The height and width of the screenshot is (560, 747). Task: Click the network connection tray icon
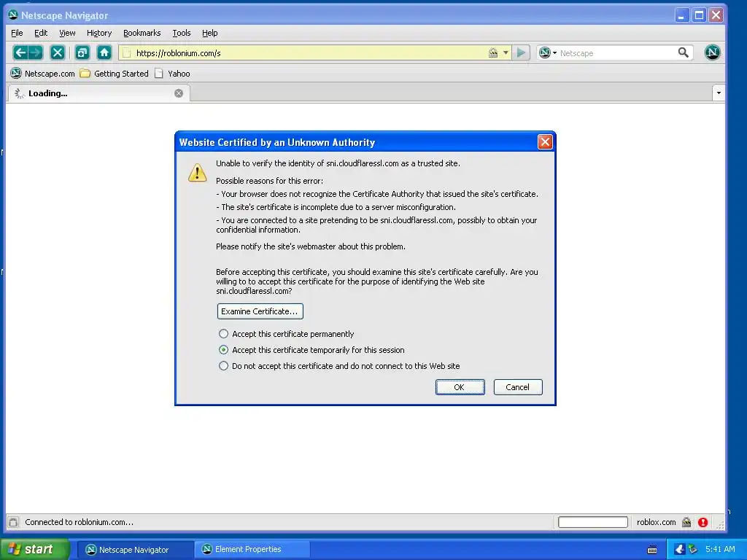pyautogui.click(x=693, y=550)
